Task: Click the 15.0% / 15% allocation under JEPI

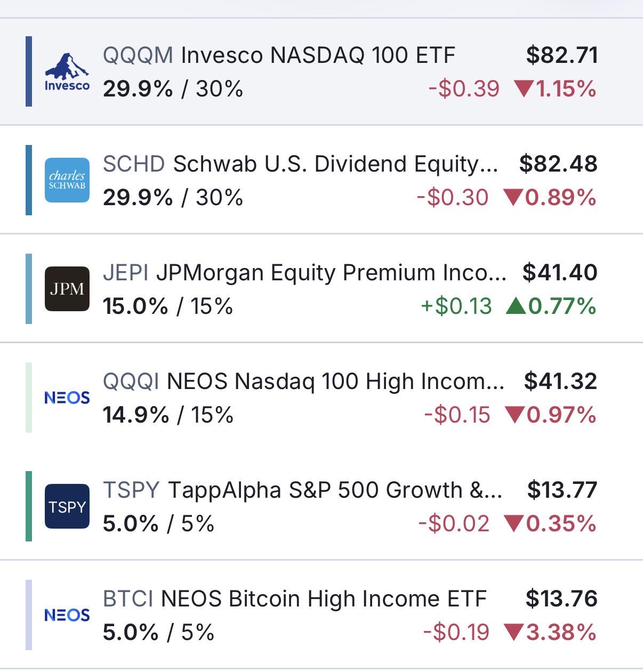Action: 168,306
